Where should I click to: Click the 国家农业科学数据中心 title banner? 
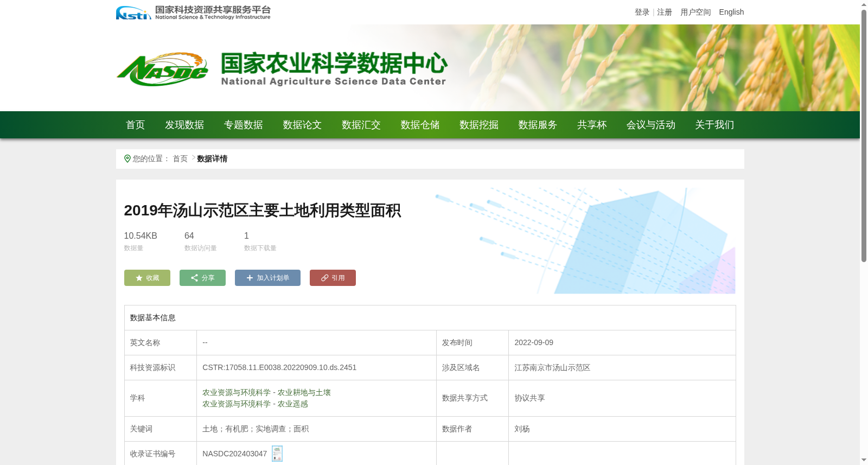click(334, 69)
